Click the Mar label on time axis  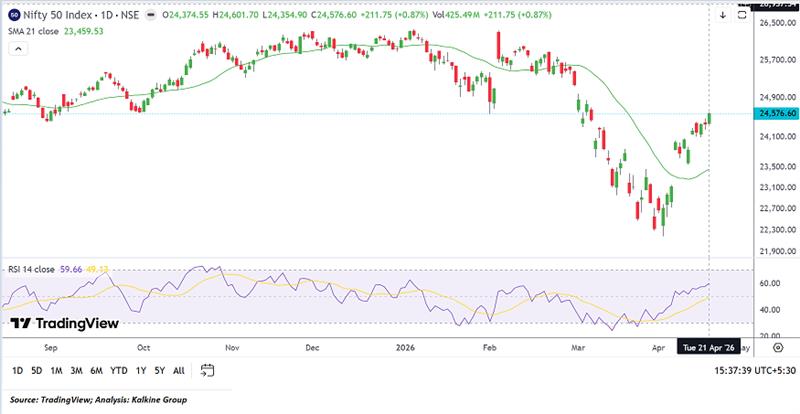(x=578, y=348)
